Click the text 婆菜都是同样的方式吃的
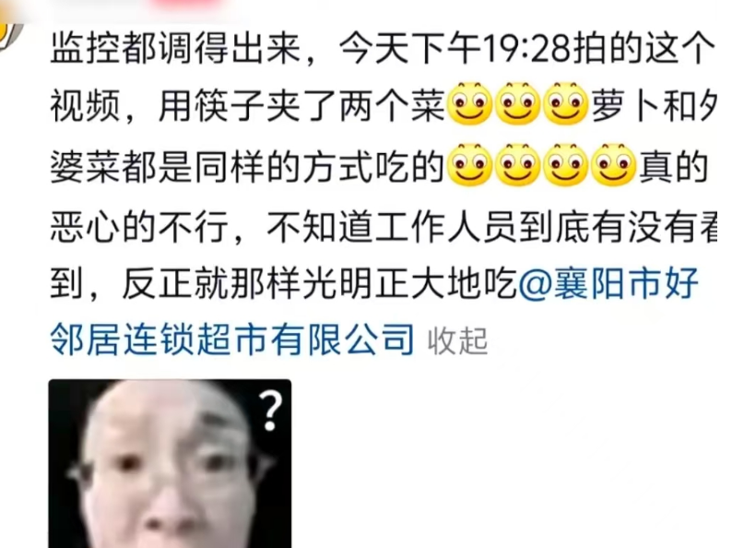This screenshot has width=756, height=548. 247,167
